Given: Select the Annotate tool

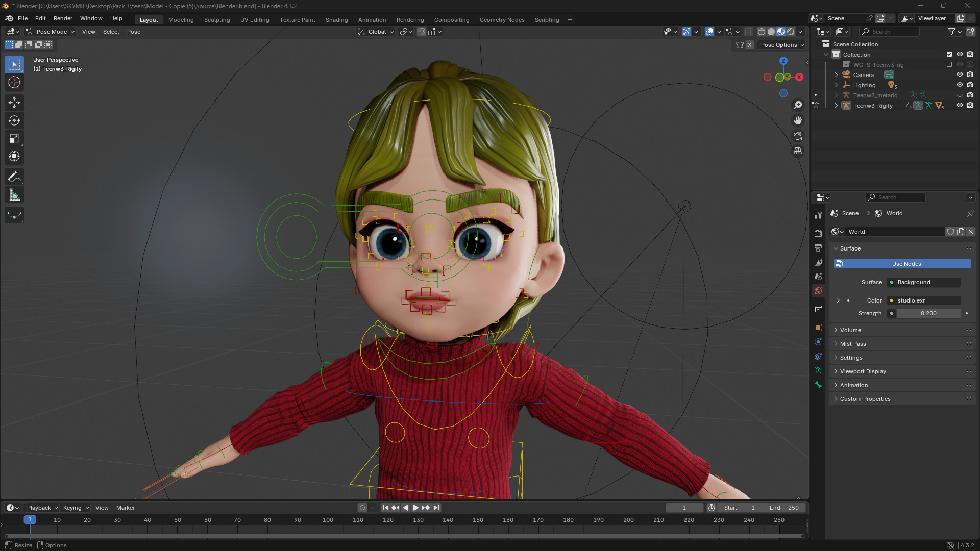Looking at the screenshot, I should [14, 177].
